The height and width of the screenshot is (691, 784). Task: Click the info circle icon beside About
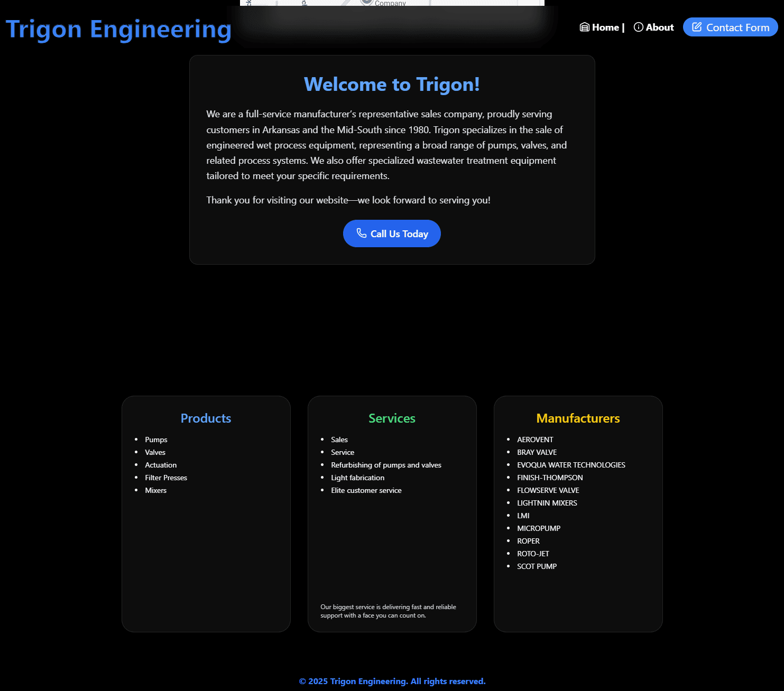tap(638, 27)
